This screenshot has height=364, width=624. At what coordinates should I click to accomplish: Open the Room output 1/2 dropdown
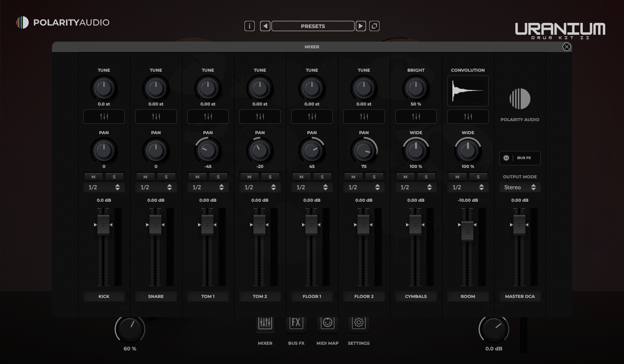[x=468, y=187]
